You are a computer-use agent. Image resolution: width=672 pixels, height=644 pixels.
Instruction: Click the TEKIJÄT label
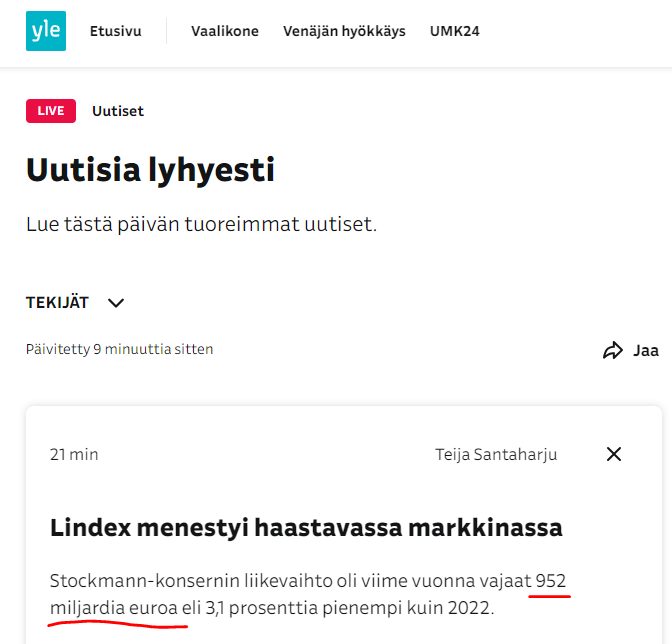point(58,303)
